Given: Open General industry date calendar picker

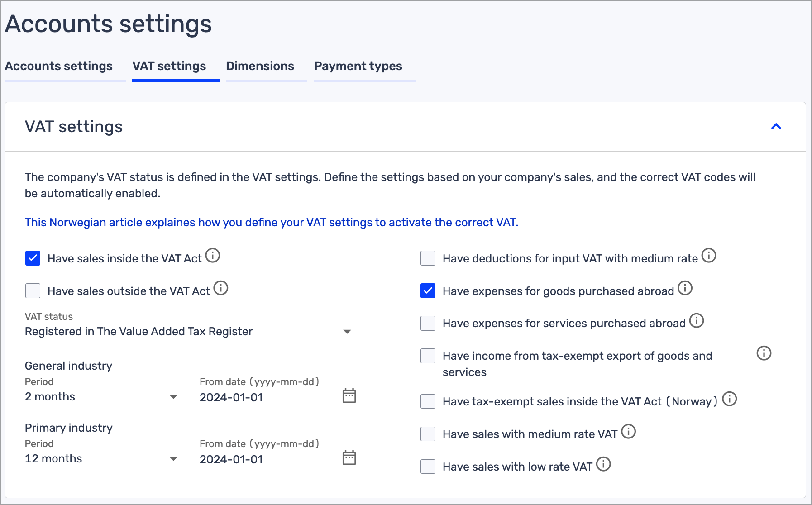Looking at the screenshot, I should pos(349,396).
